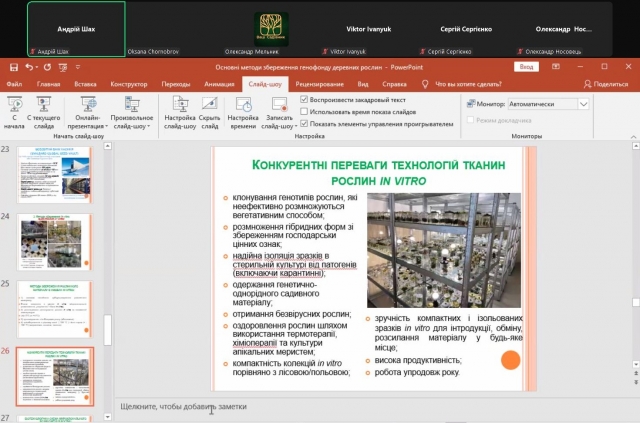Image resolution: width=640 pixels, height=423 pixels.
Task: Toggle Presenter view checkbox
Action: tap(471, 120)
